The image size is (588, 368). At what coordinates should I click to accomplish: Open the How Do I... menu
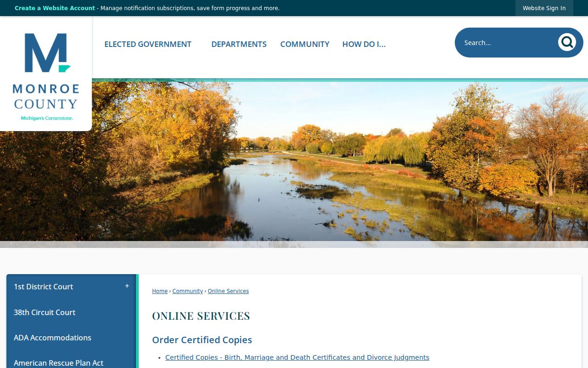pos(364,44)
